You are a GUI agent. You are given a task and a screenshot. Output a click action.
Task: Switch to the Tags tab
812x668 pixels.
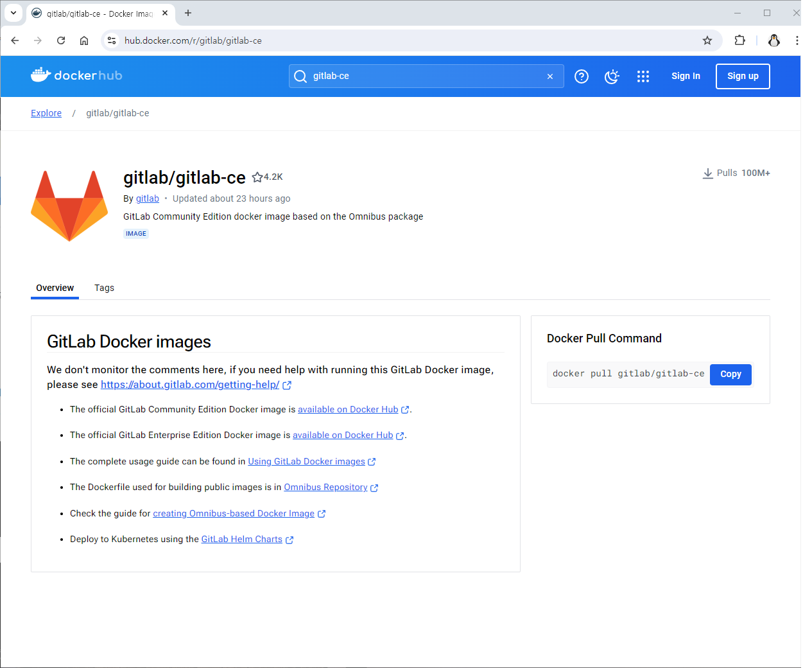(104, 288)
